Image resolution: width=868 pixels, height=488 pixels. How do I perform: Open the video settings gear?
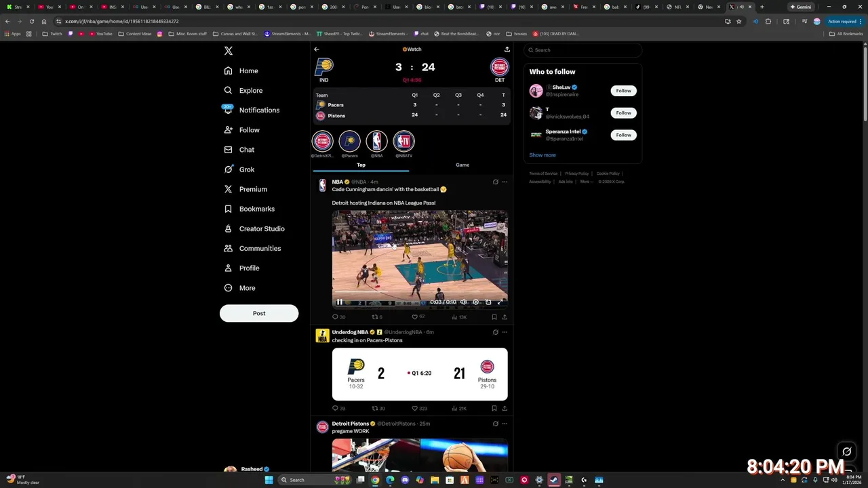click(x=475, y=302)
